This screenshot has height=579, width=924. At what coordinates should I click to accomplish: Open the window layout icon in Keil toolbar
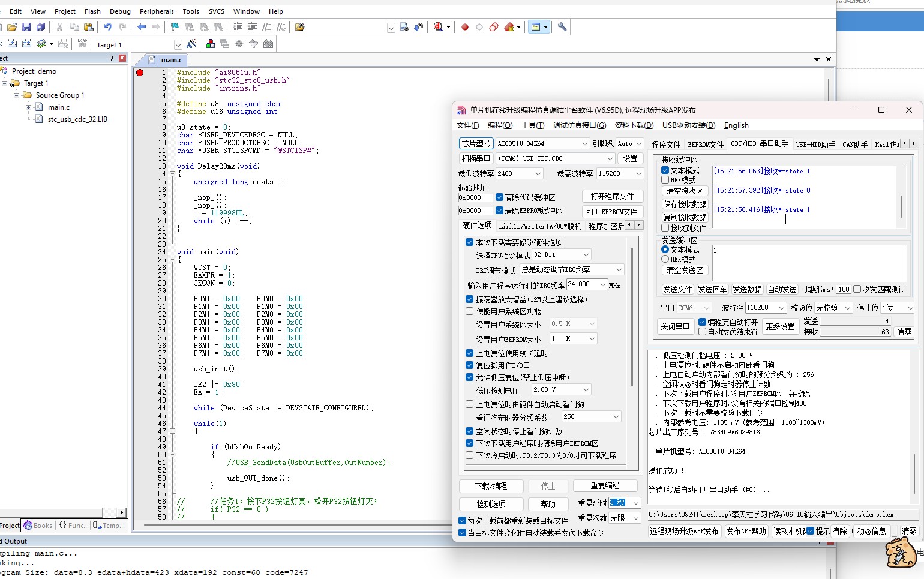(536, 27)
